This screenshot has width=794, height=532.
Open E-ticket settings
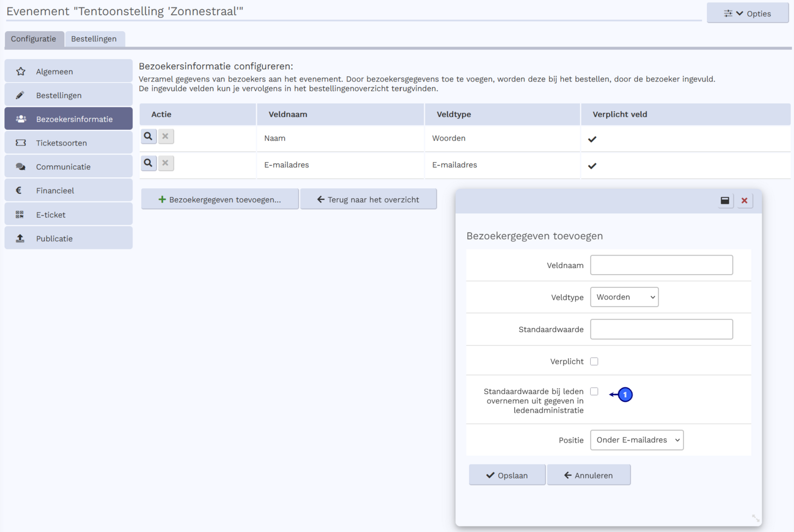(68, 215)
